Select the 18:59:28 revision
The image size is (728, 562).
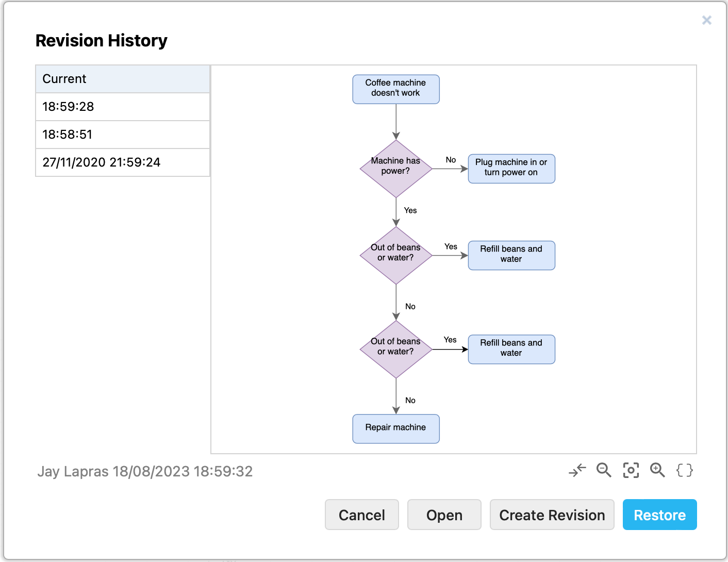click(122, 107)
